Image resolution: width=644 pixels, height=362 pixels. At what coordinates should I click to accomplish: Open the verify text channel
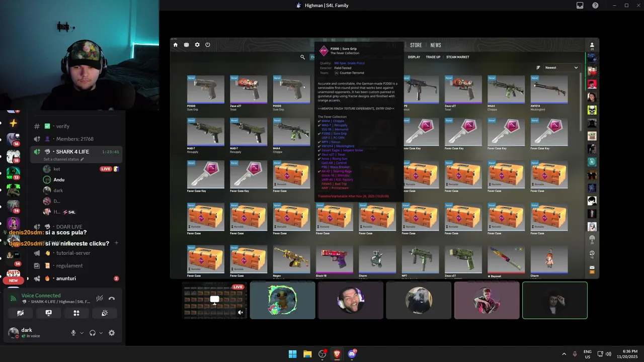[75, 126]
